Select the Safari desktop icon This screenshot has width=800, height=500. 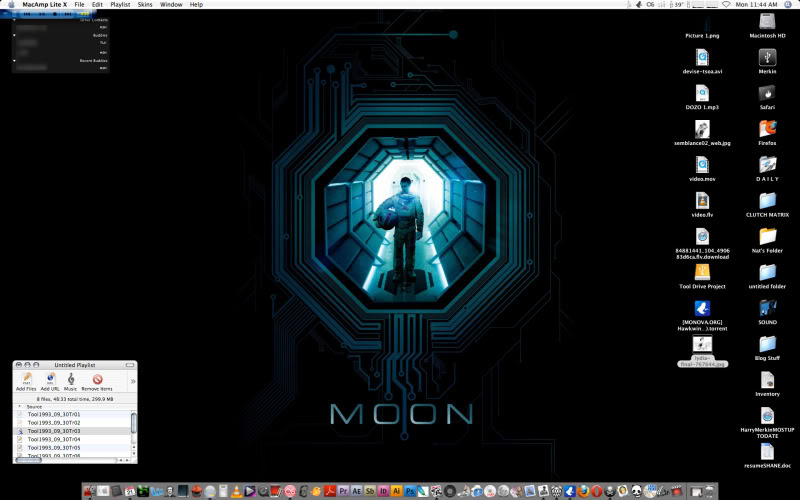click(767, 93)
